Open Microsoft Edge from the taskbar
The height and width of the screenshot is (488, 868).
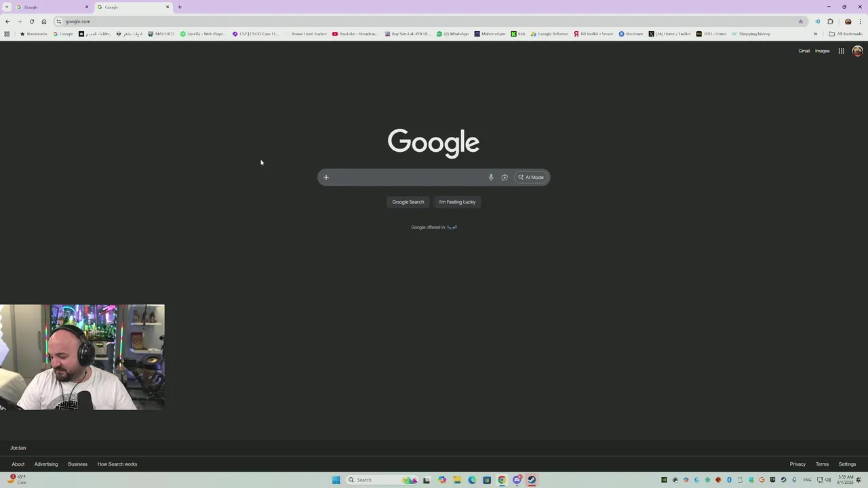(472, 480)
